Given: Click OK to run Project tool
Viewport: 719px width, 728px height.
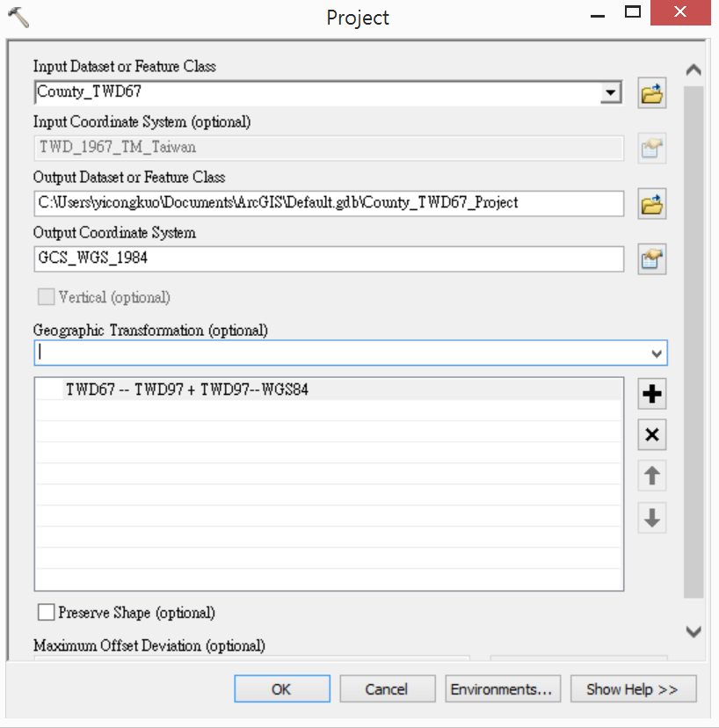Looking at the screenshot, I should tap(282, 688).
